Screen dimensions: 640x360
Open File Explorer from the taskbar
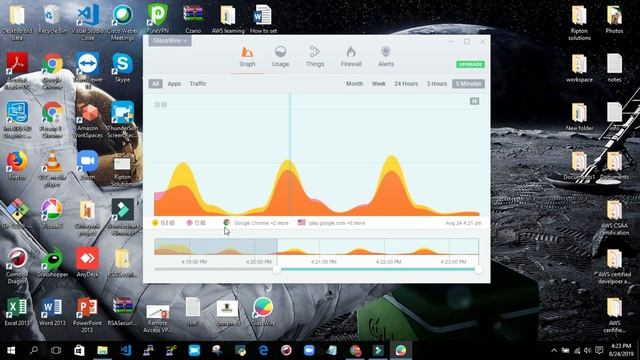coord(102,350)
